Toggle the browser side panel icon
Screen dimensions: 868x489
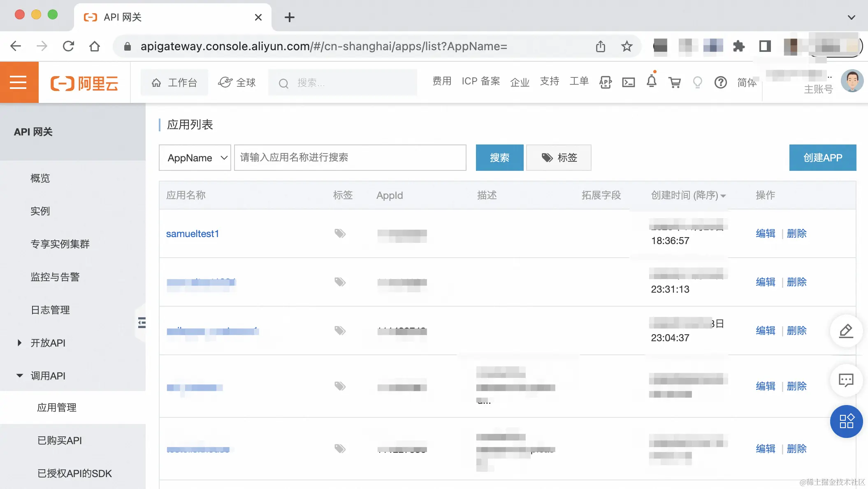pos(765,46)
